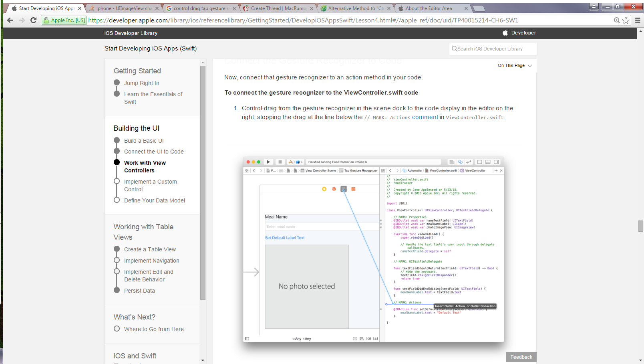Go to Build a Basic UI lesson
Screen dimensions: 644x364
coord(144,141)
